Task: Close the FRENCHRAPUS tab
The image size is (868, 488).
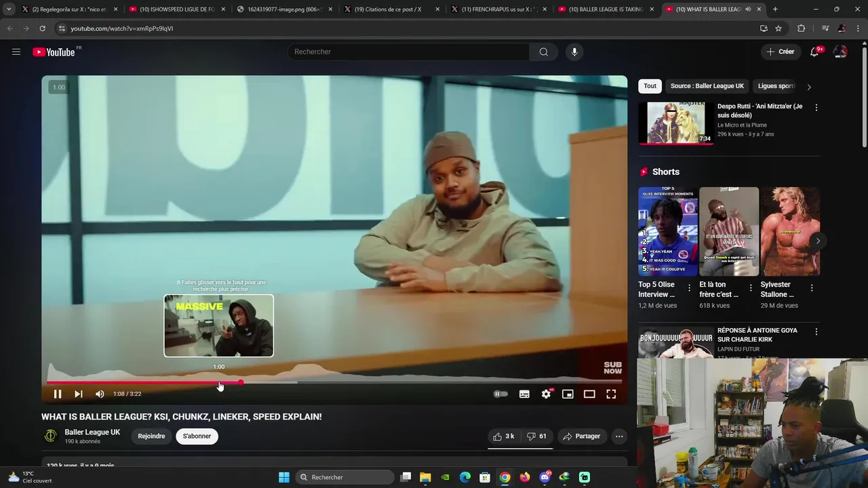Action: [x=545, y=9]
